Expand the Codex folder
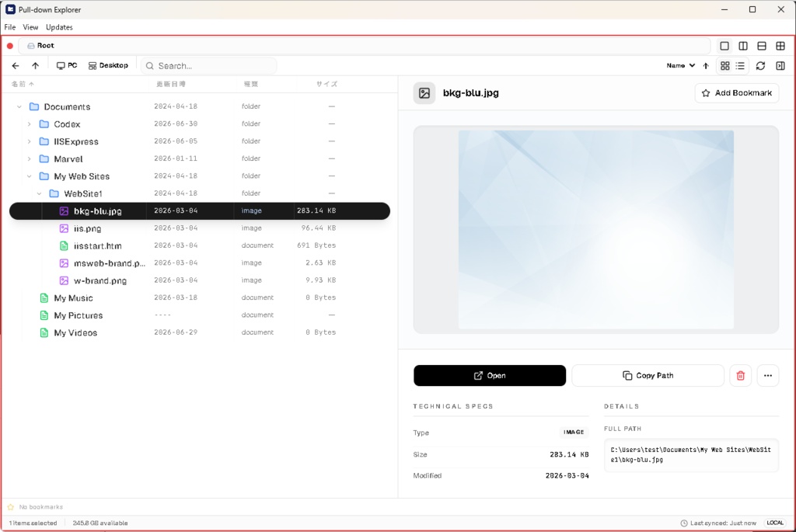 click(29, 124)
